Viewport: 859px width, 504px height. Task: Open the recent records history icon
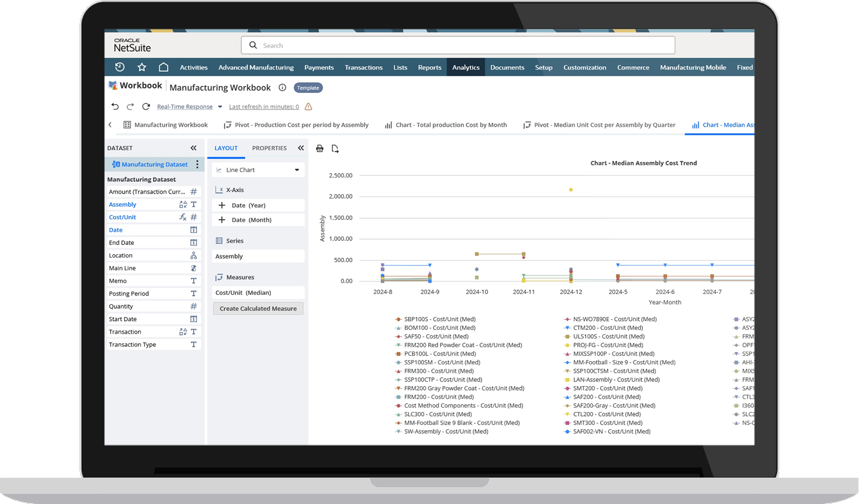pos(120,67)
